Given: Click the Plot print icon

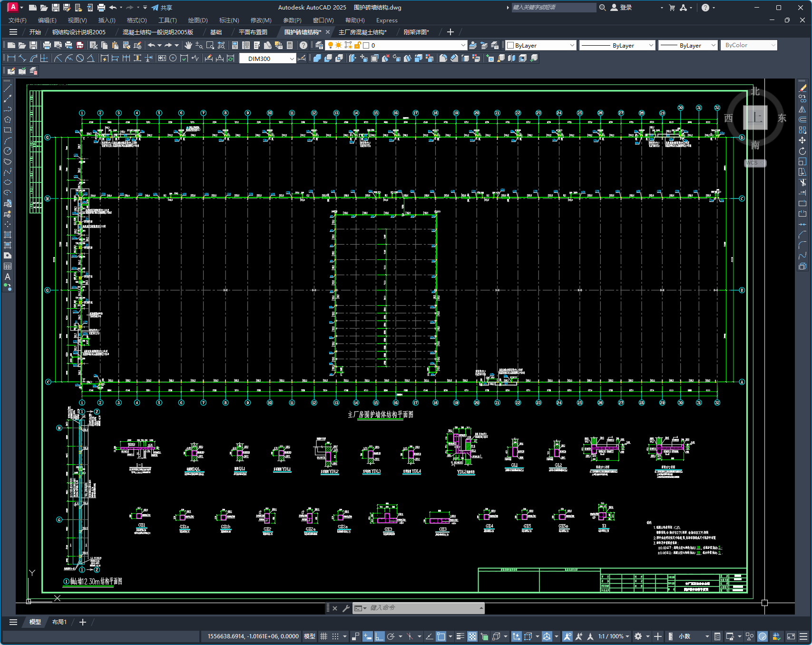Looking at the screenshot, I should (x=47, y=45).
